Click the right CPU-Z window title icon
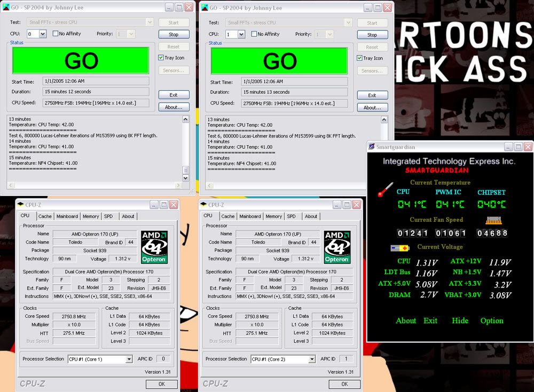This screenshot has height=392, width=534. (x=203, y=204)
